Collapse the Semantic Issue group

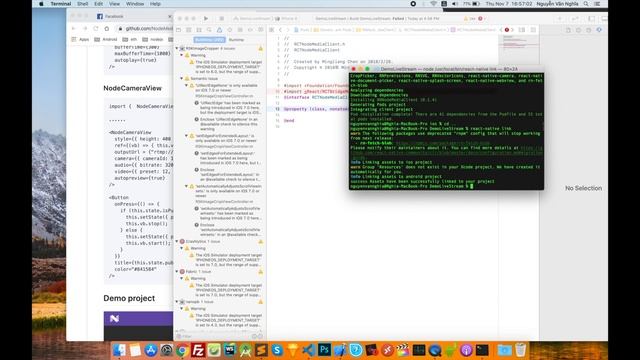(x=182, y=78)
